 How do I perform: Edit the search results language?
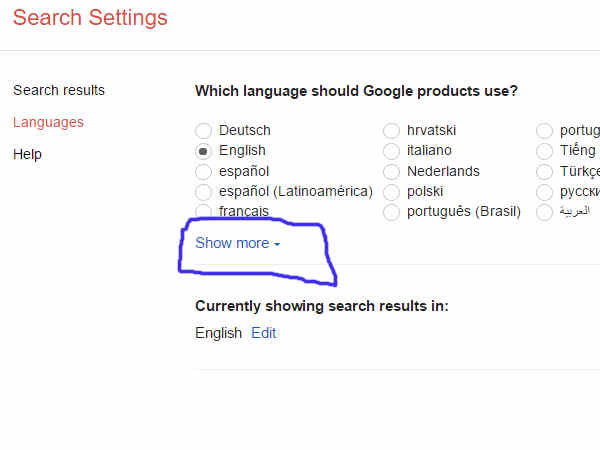click(x=263, y=333)
